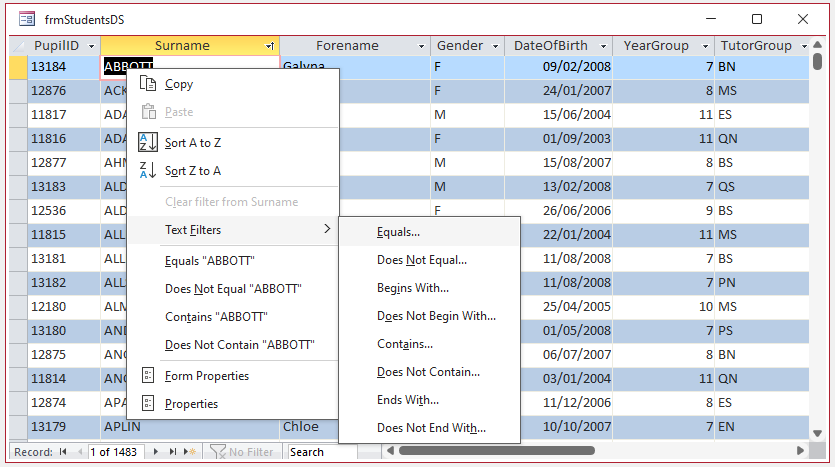Click PupilID cell 13180
The width and height of the screenshot is (835, 467).
(64, 331)
